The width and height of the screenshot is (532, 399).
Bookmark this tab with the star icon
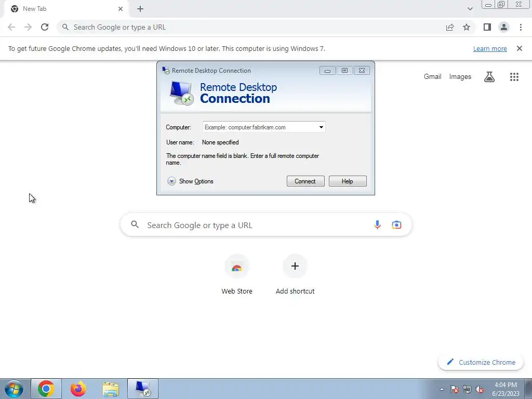(x=467, y=27)
